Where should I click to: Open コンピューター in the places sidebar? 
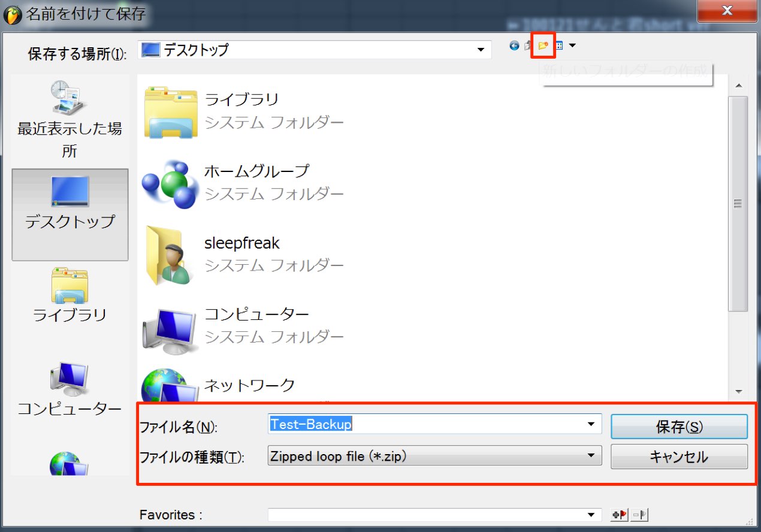(x=70, y=390)
